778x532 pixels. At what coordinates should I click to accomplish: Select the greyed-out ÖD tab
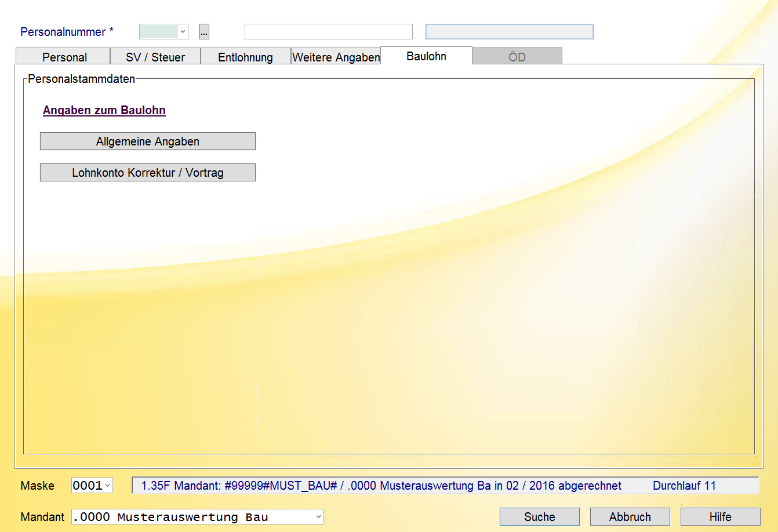517,57
